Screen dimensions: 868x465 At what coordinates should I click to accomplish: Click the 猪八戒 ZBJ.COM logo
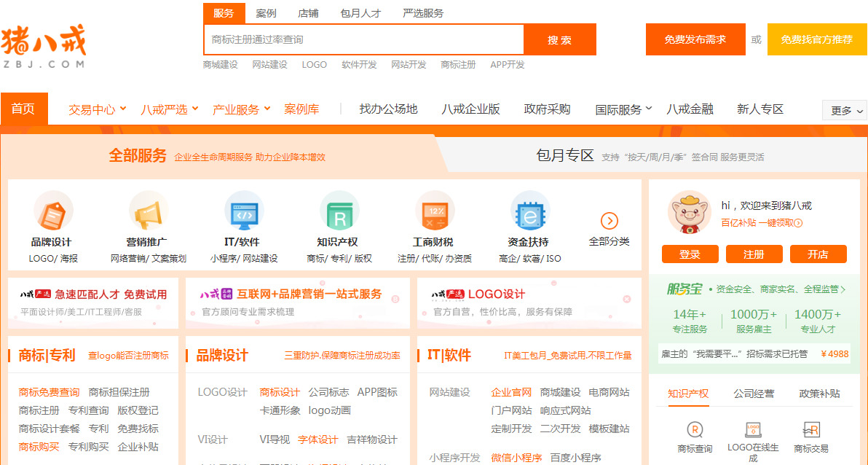tap(44, 47)
